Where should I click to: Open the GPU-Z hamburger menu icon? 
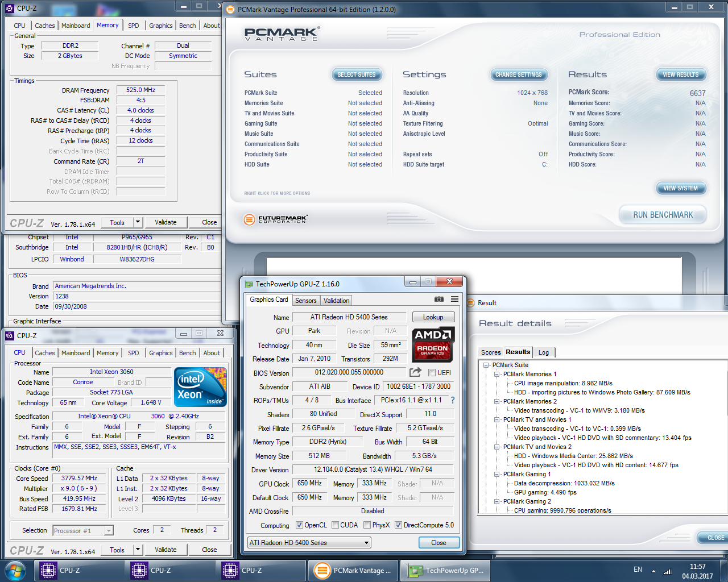454,299
